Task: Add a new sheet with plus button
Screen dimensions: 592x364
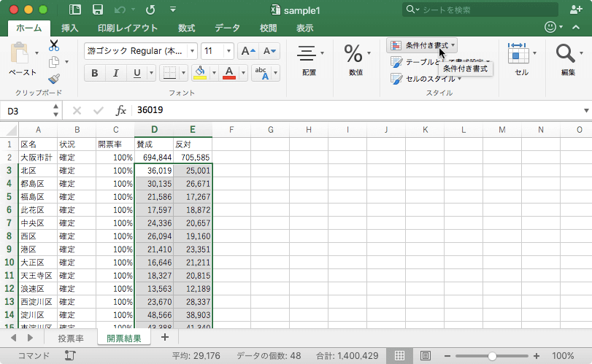Action: [165, 337]
